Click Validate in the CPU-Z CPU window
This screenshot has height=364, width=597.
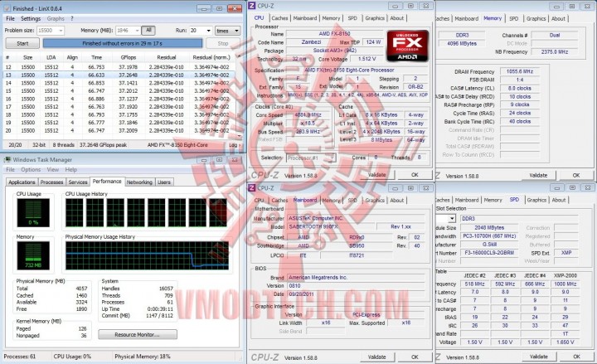click(377, 175)
